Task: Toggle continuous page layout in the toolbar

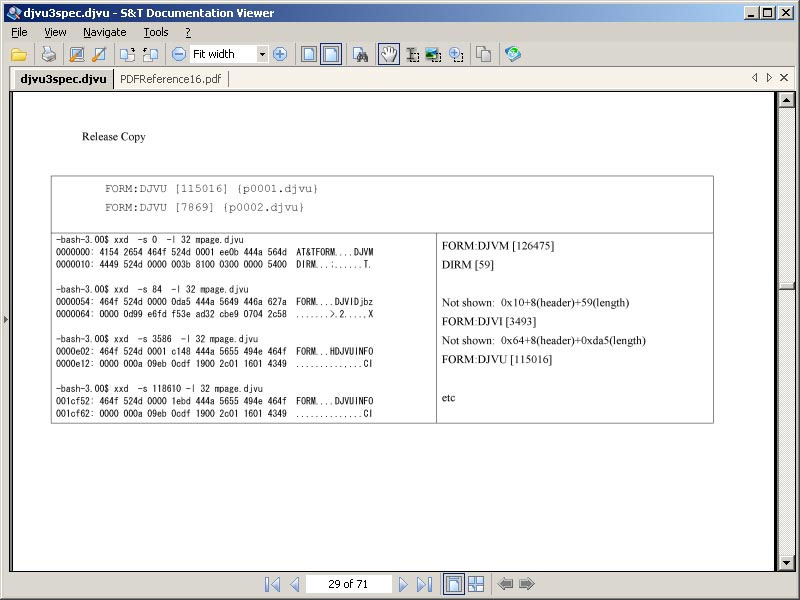Action: 331,54
